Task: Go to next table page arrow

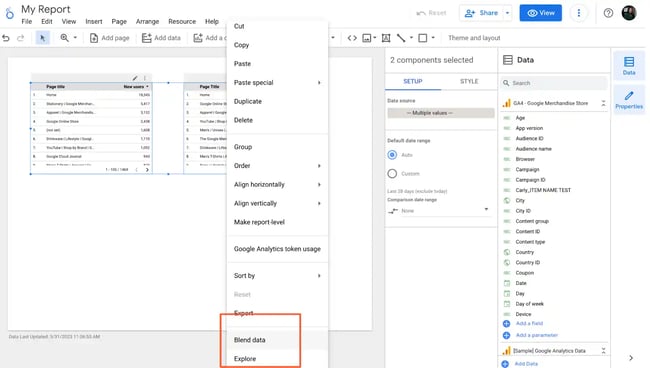Action: pos(147,169)
